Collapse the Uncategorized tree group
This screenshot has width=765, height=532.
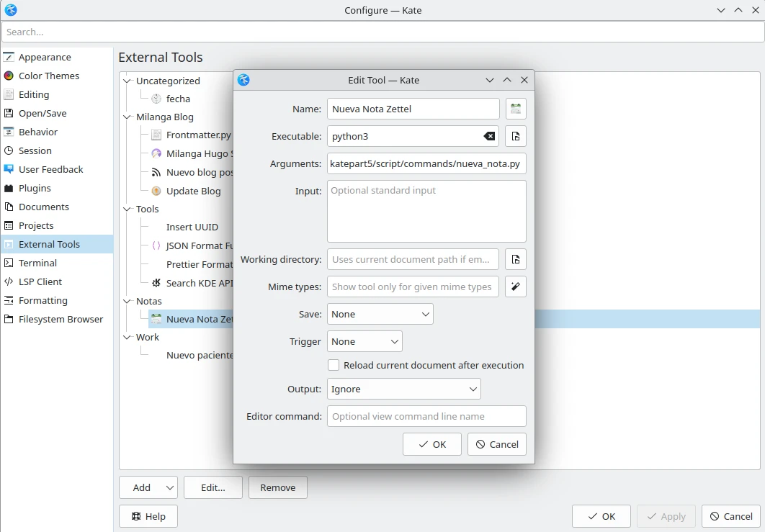point(127,81)
